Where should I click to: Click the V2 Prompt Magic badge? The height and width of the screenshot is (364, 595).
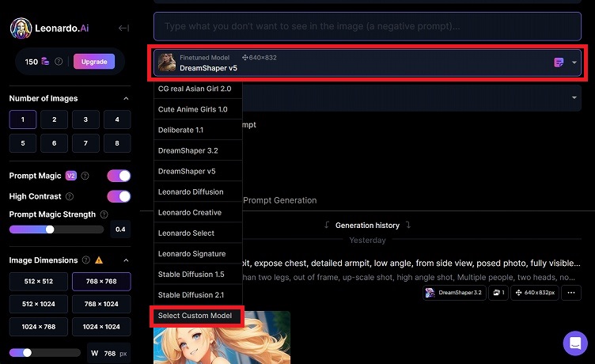pos(71,176)
